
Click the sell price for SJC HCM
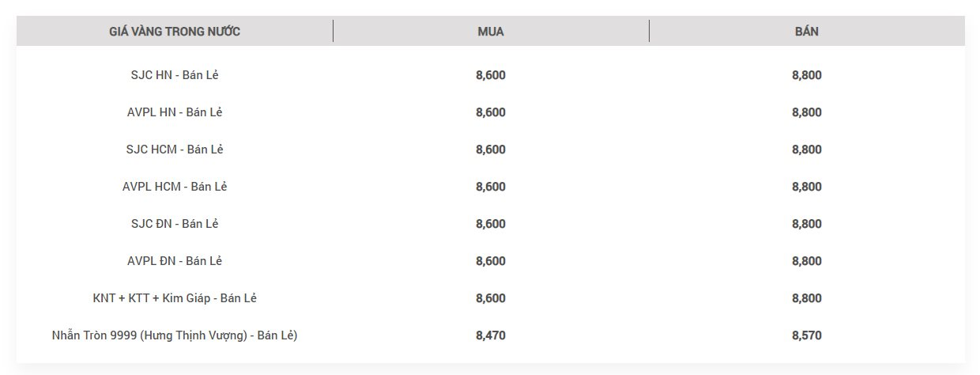807,150
